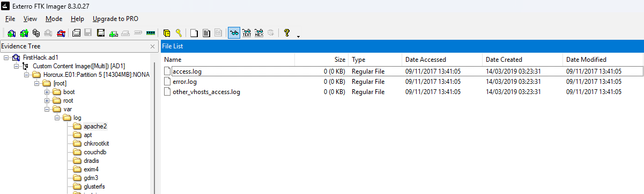This screenshot has width=644, height=194.
Task: Select access.log in file list
Action: tap(187, 71)
